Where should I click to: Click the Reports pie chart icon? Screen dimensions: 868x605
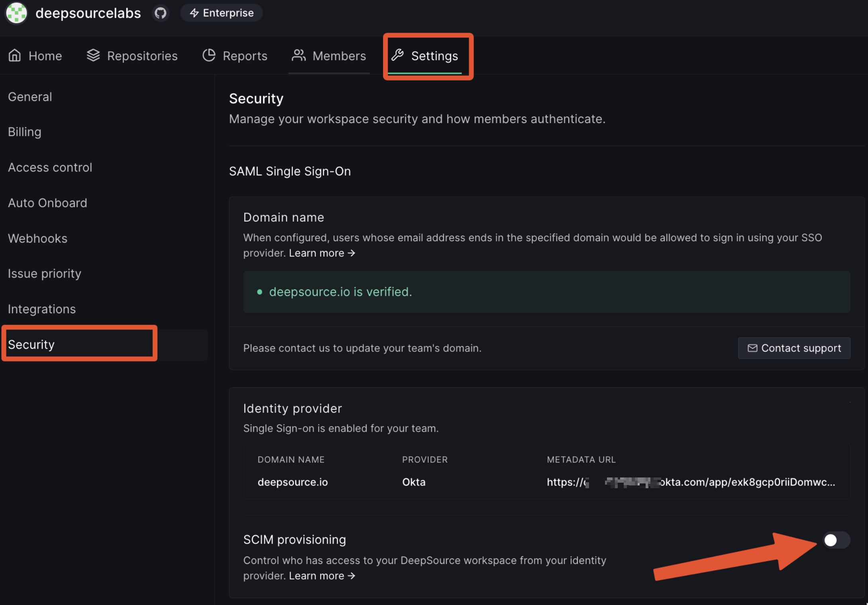(x=209, y=56)
